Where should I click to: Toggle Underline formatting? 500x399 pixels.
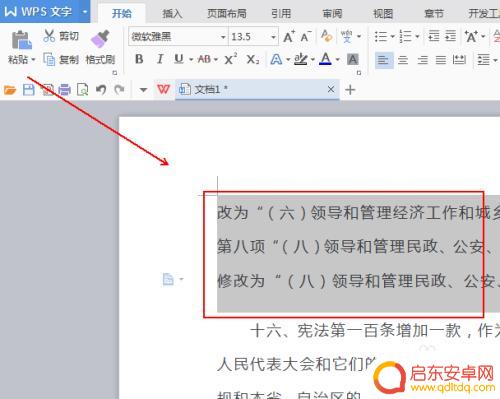[179, 59]
